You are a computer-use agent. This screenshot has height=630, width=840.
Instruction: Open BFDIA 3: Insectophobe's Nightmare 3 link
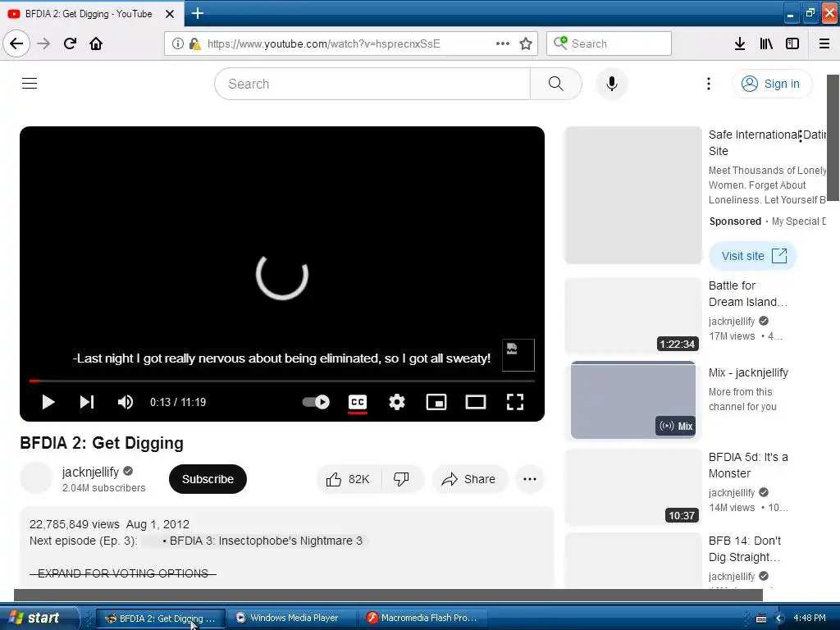point(266,541)
